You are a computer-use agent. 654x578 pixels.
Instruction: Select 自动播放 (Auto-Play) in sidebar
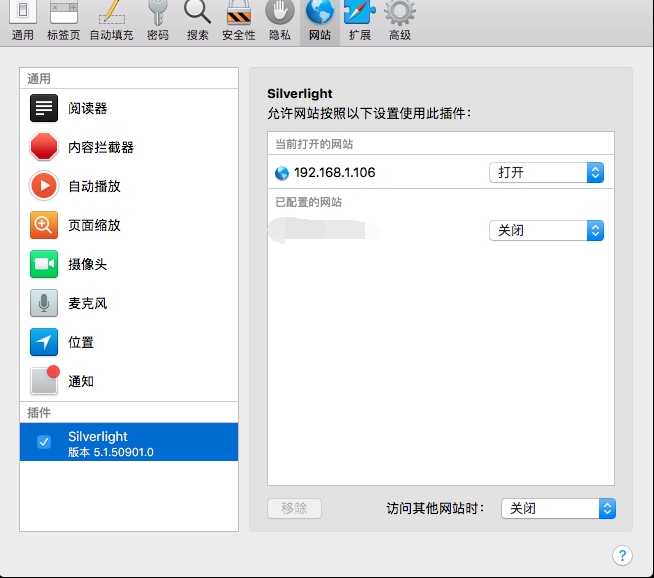pos(129,186)
